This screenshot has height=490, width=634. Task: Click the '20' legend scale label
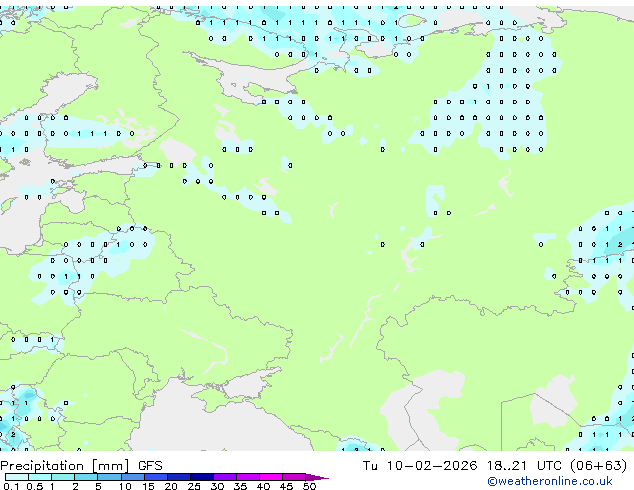(171, 486)
